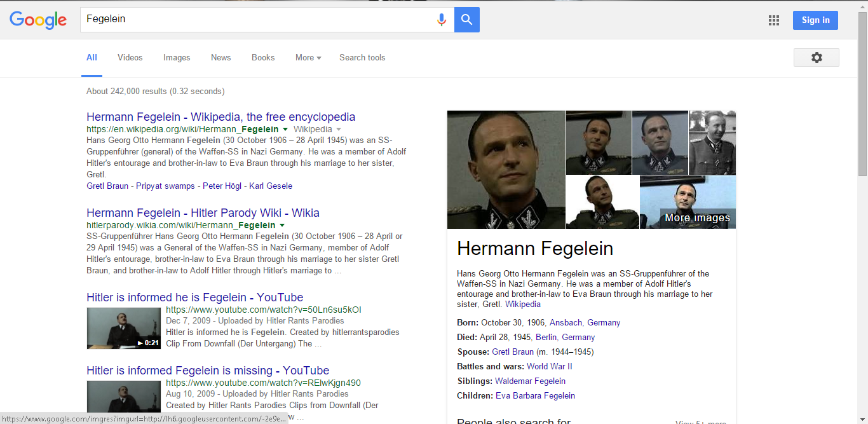Open the large Fegelein portrait image
The width and height of the screenshot is (868, 424).
click(x=506, y=170)
